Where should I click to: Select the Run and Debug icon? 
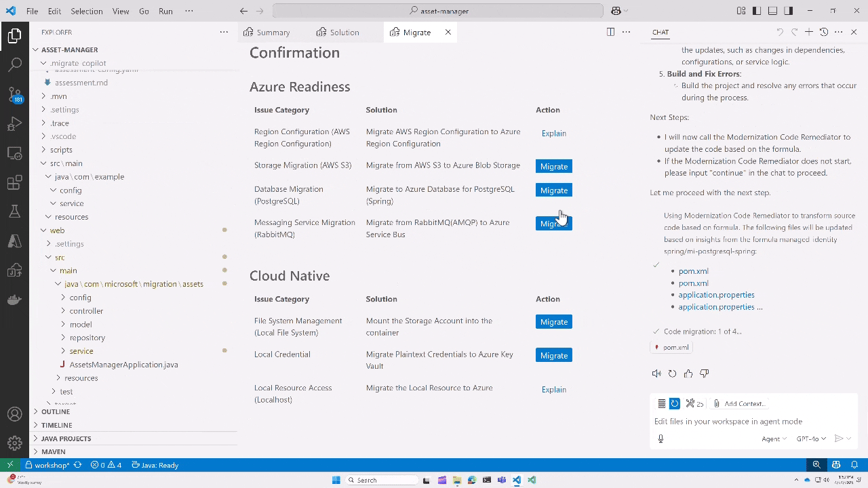click(15, 123)
